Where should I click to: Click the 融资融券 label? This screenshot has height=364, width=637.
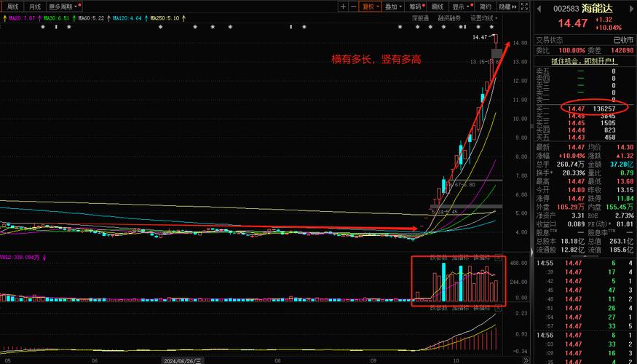point(450,17)
